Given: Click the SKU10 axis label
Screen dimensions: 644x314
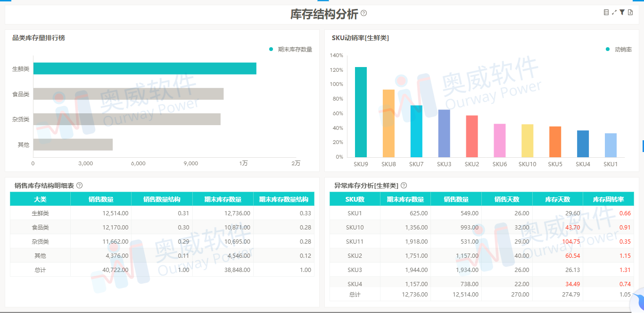Looking at the screenshot, I should 527,164.
